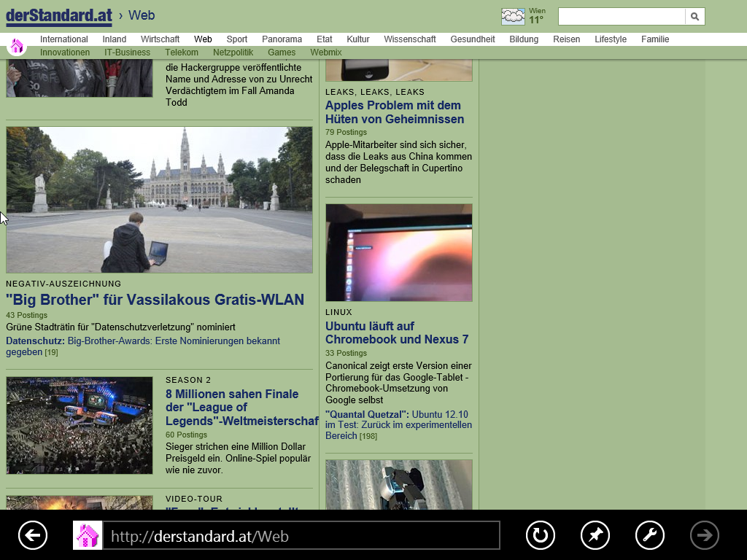This screenshot has width=747, height=560.
Task: Select the Telekom subsection
Action: (182, 52)
